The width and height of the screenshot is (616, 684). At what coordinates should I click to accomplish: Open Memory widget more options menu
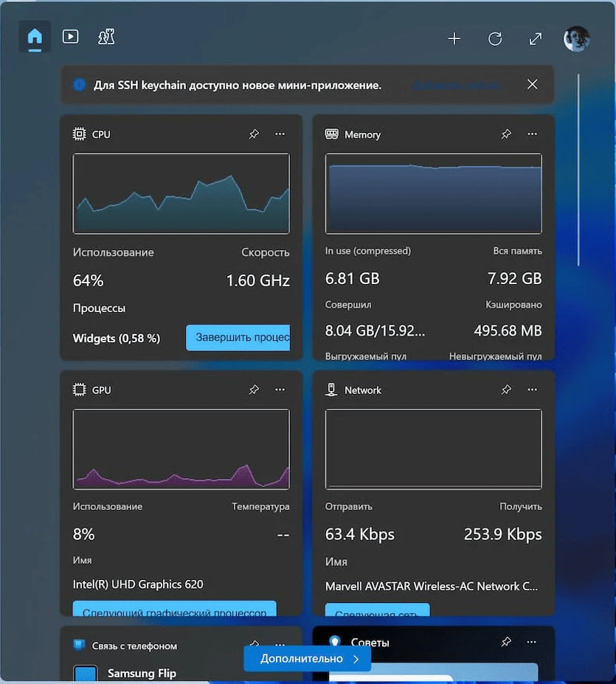(x=532, y=134)
